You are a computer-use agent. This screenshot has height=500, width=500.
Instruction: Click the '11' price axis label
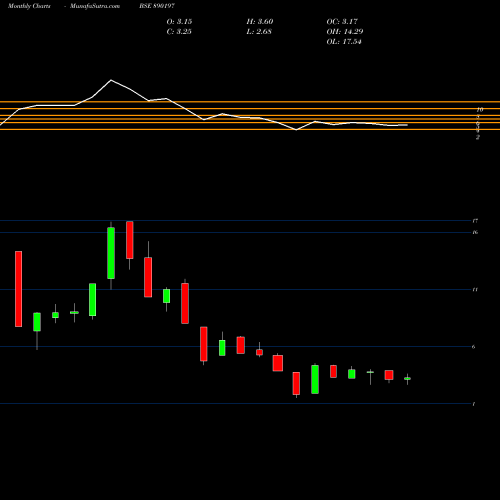[x=475, y=290]
